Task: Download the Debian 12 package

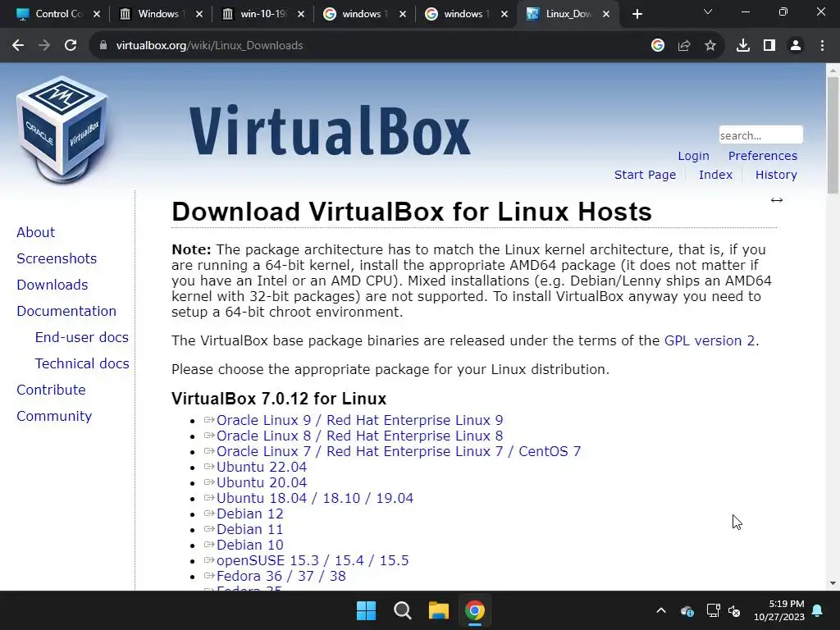Action: tap(249, 514)
